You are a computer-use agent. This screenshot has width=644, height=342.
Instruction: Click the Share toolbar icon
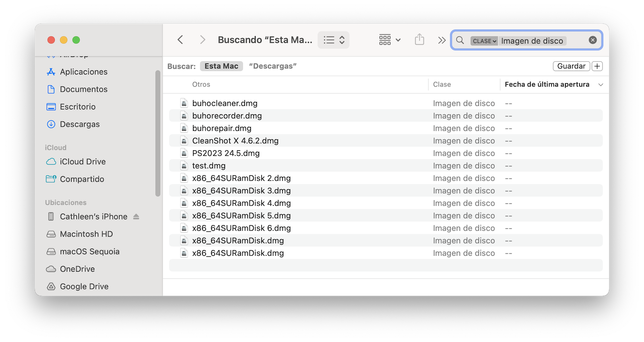419,39
